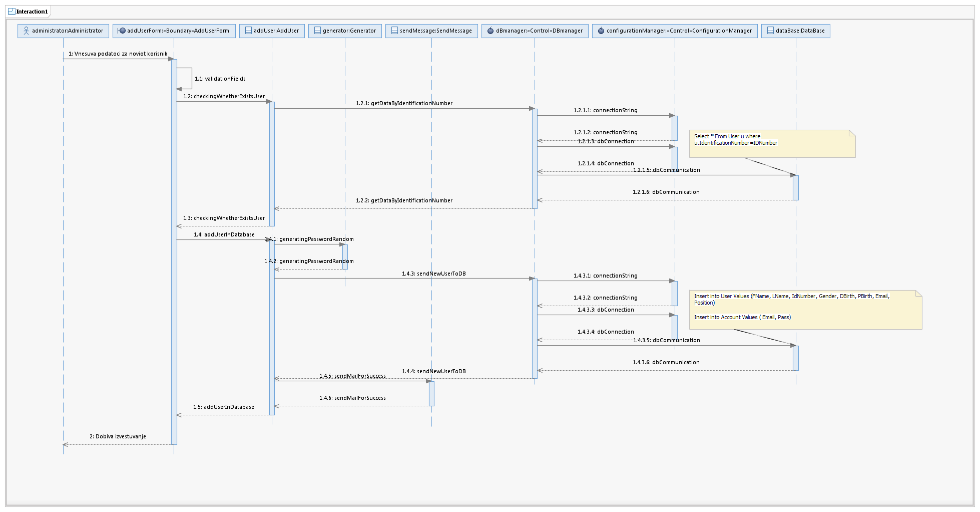Screen dimensions: 980x512
Task: Click the addUserForm boundary icon
Action: tap(121, 31)
